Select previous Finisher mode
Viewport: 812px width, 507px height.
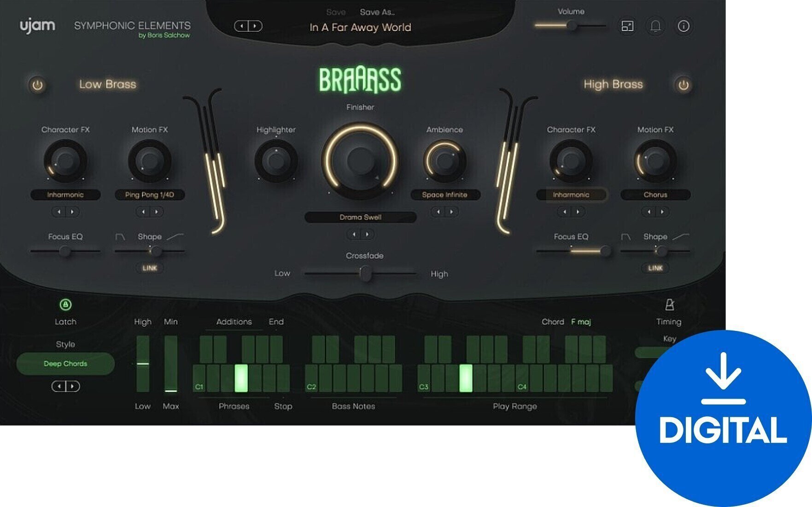[354, 235]
